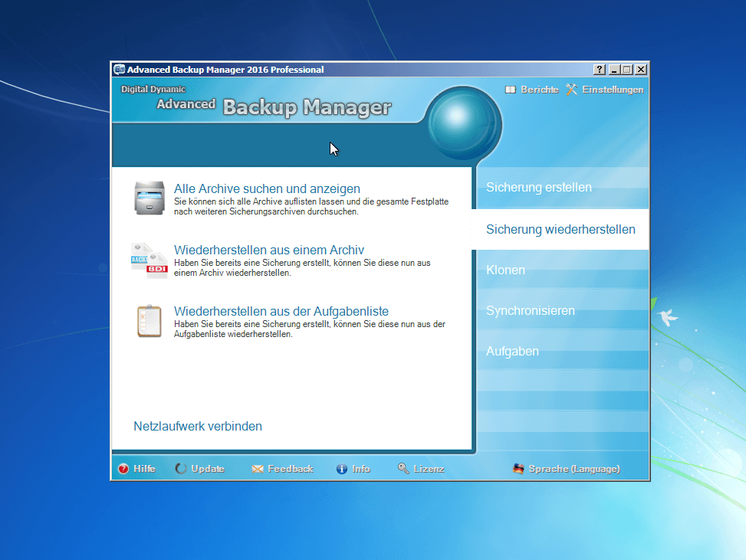Maximize the Backup Manager window
The image size is (746, 560).
(x=627, y=70)
